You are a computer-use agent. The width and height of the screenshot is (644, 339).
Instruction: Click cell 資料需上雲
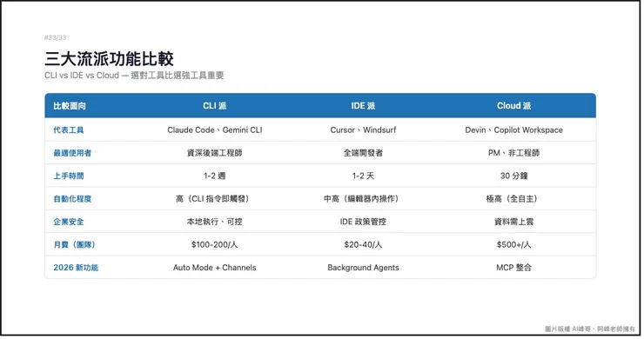click(x=513, y=222)
